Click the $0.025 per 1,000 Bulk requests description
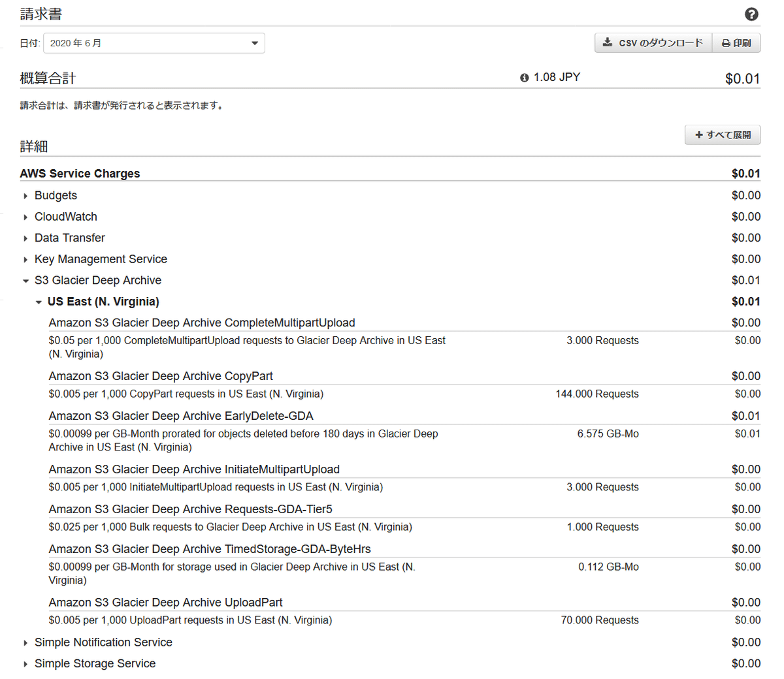 (x=230, y=527)
